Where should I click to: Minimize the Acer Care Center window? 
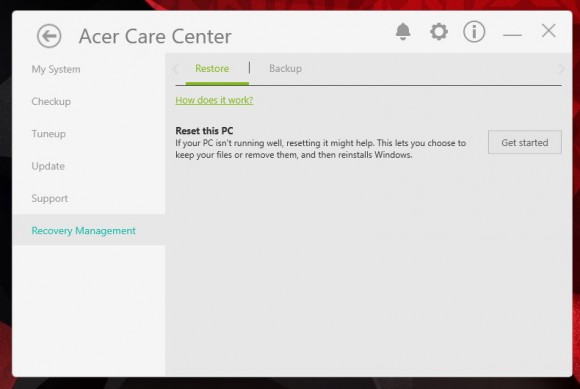pyautogui.click(x=512, y=35)
